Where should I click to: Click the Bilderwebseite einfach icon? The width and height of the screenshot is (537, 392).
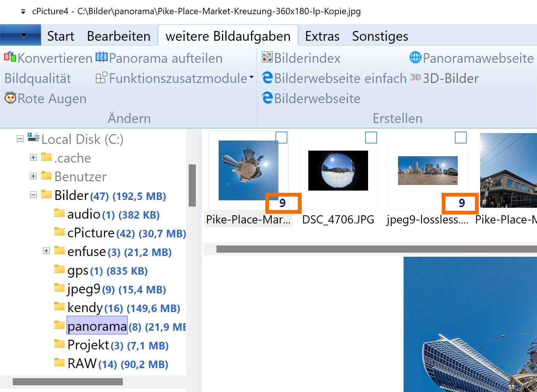(x=267, y=78)
